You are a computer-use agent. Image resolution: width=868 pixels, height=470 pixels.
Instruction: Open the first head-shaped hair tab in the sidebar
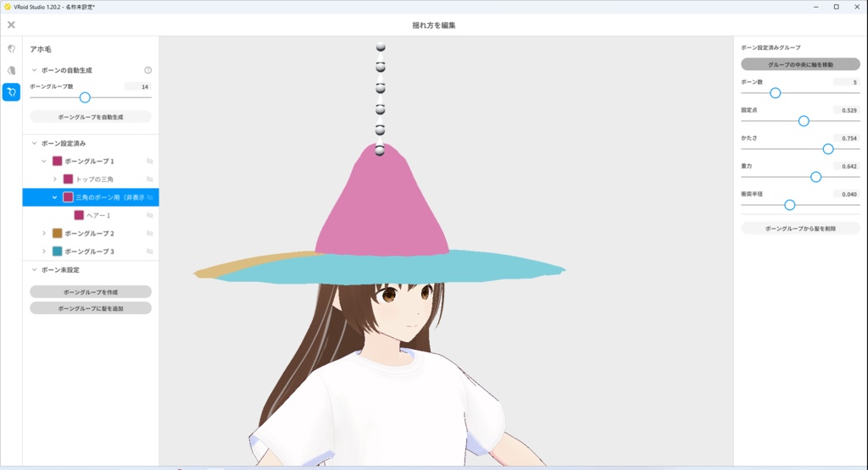(11, 48)
